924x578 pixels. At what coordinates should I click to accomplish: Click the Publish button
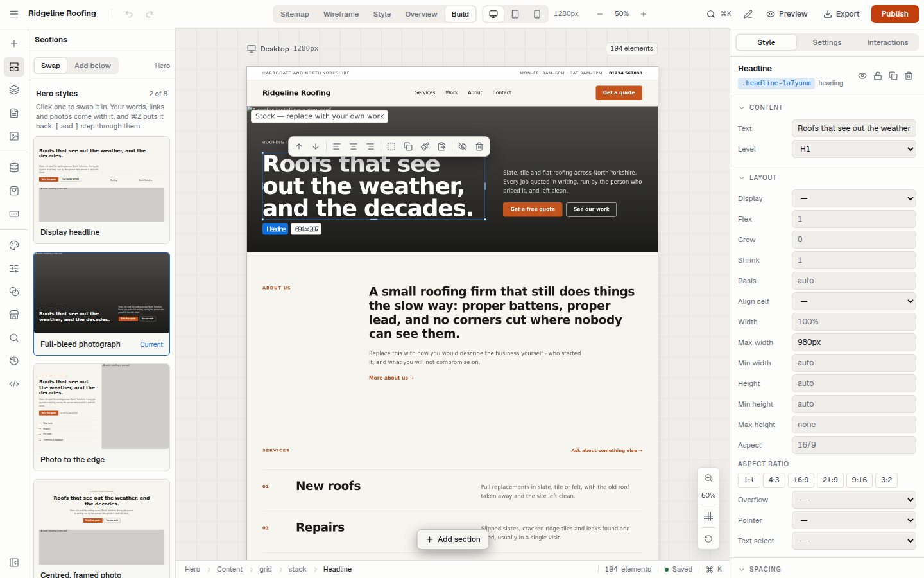point(894,14)
